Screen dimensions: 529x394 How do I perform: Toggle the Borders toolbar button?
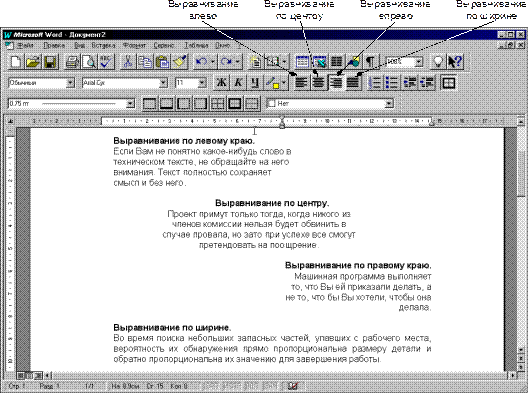[x=448, y=83]
